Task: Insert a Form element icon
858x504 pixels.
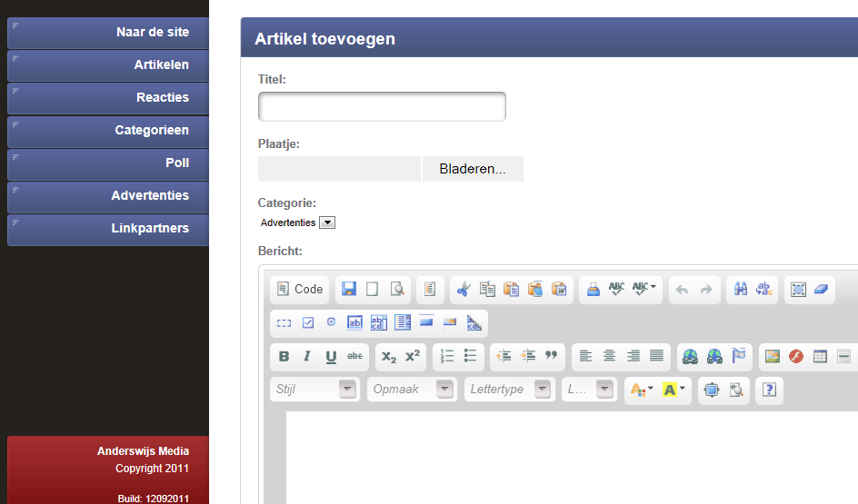Action: [284, 323]
